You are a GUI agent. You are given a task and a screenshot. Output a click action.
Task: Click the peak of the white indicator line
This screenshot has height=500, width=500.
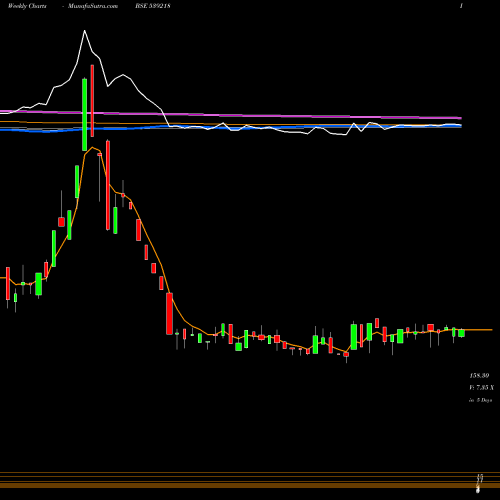click(x=84, y=31)
